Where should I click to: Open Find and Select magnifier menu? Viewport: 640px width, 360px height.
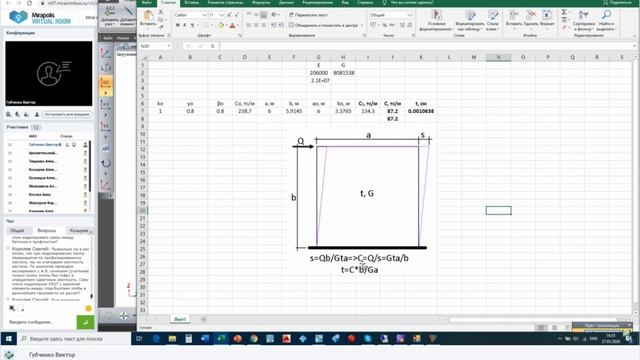point(606,21)
